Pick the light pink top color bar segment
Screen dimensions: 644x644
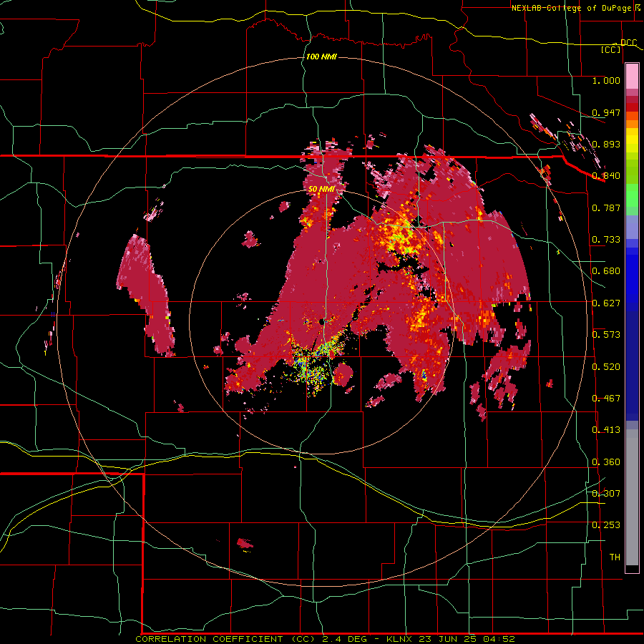coord(632,77)
